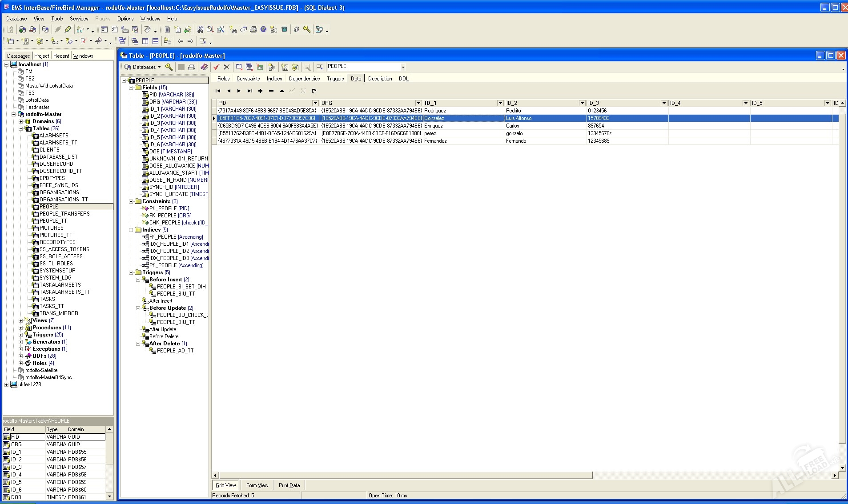Click the key icon in table toolbar
Image resolution: width=848 pixels, height=504 pixels.
click(169, 67)
